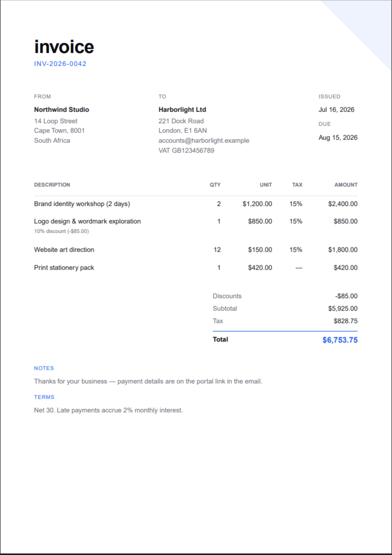Click the ISSUED label
This screenshot has height=555, width=392.
click(329, 97)
